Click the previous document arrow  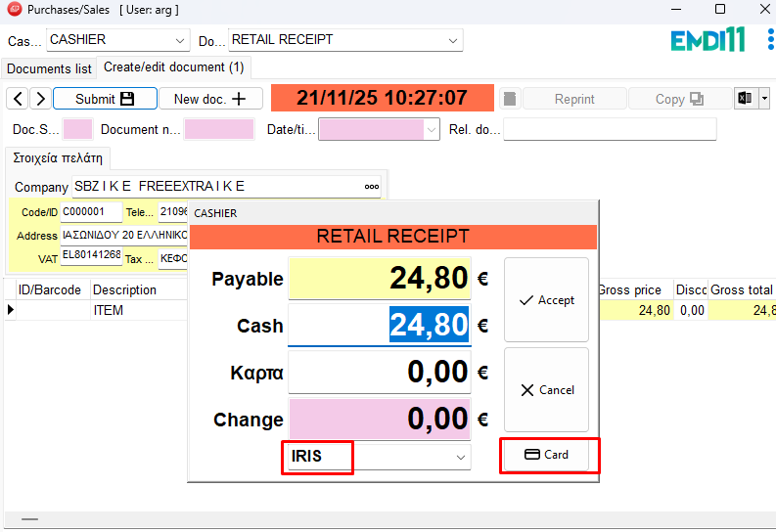[x=18, y=99]
